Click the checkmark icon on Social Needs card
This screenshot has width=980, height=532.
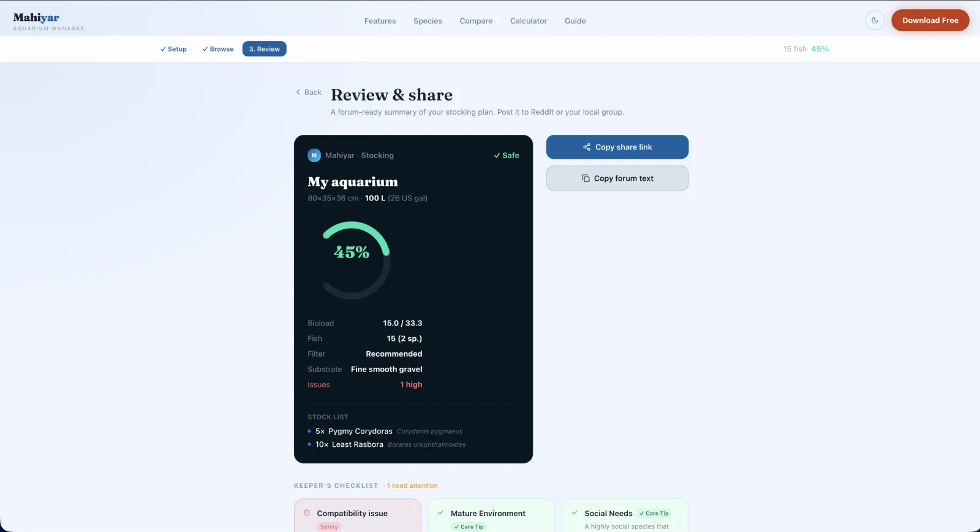(575, 513)
